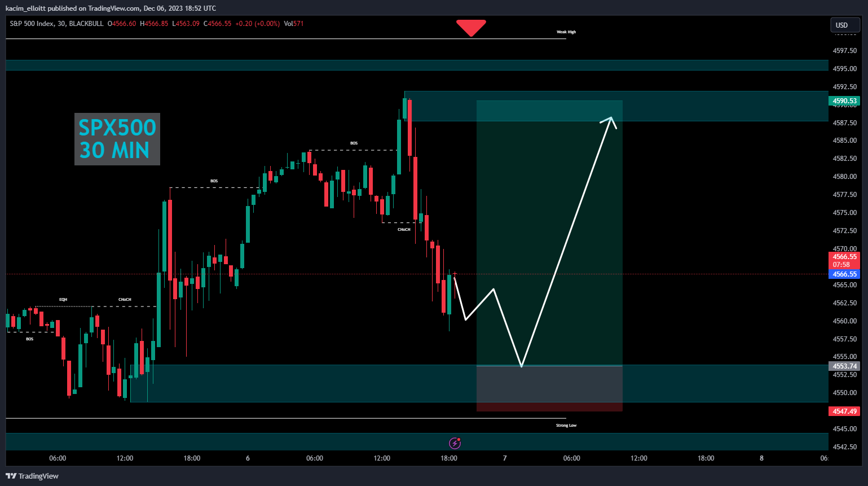The width and height of the screenshot is (868, 486).
Task: Select the CHoCH label next to EQH
Action: pyautogui.click(x=125, y=300)
